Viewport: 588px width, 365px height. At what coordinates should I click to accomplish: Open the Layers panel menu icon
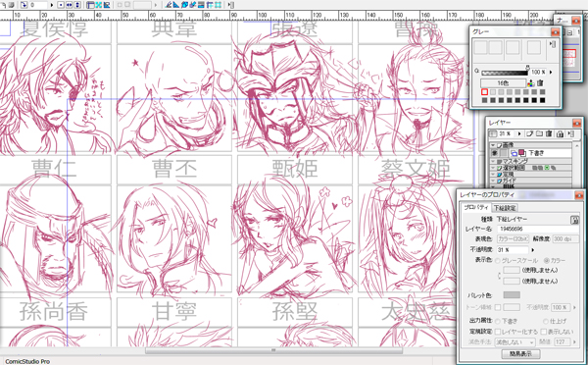pyautogui.click(x=571, y=133)
